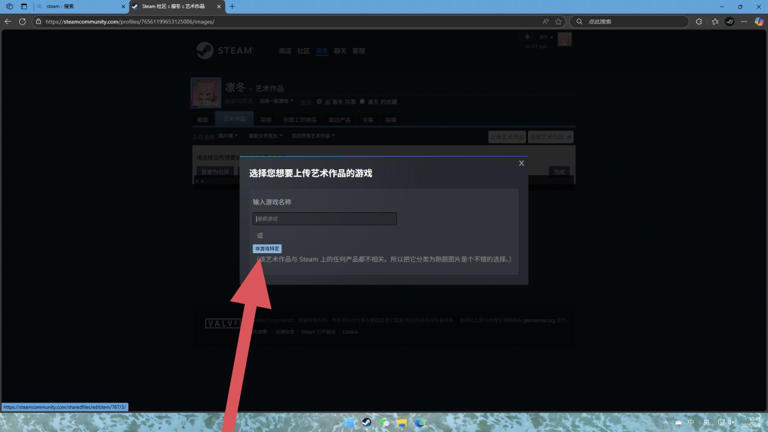
Task: View site info via the lock icon
Action: tap(38, 22)
